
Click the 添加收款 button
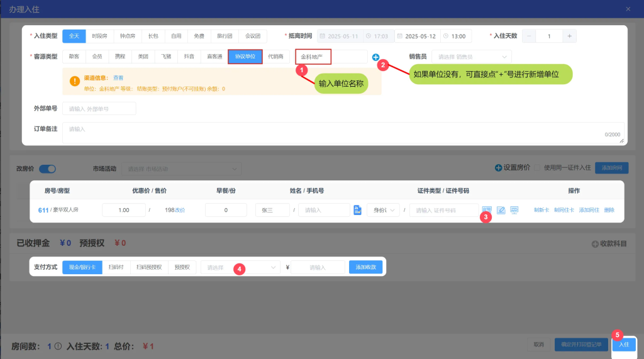point(365,267)
